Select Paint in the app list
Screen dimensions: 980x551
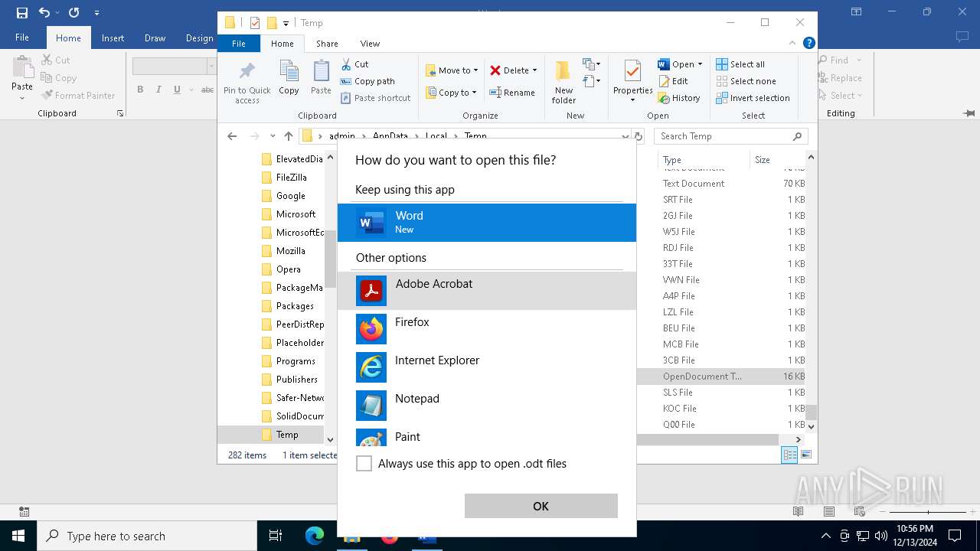(x=487, y=437)
